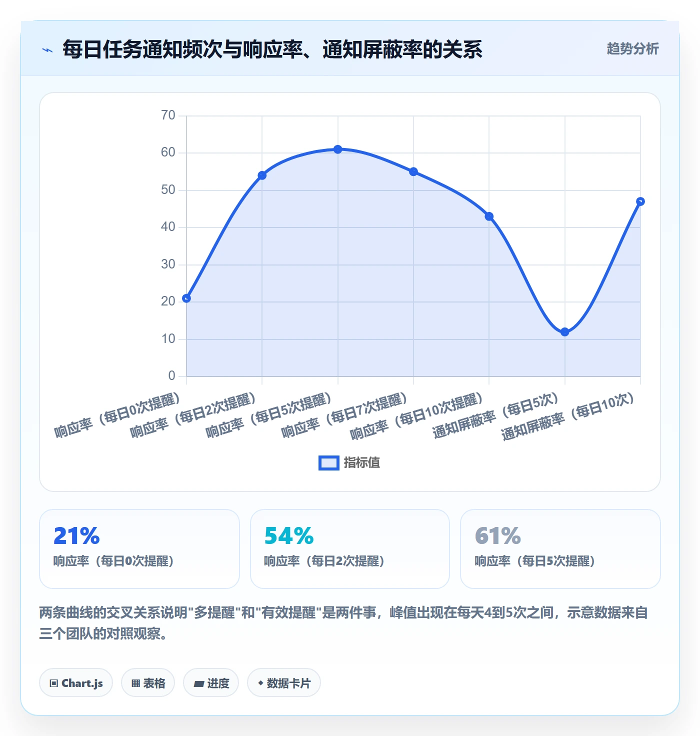Click the data point at value 55
The image size is (700, 736).
tap(413, 171)
